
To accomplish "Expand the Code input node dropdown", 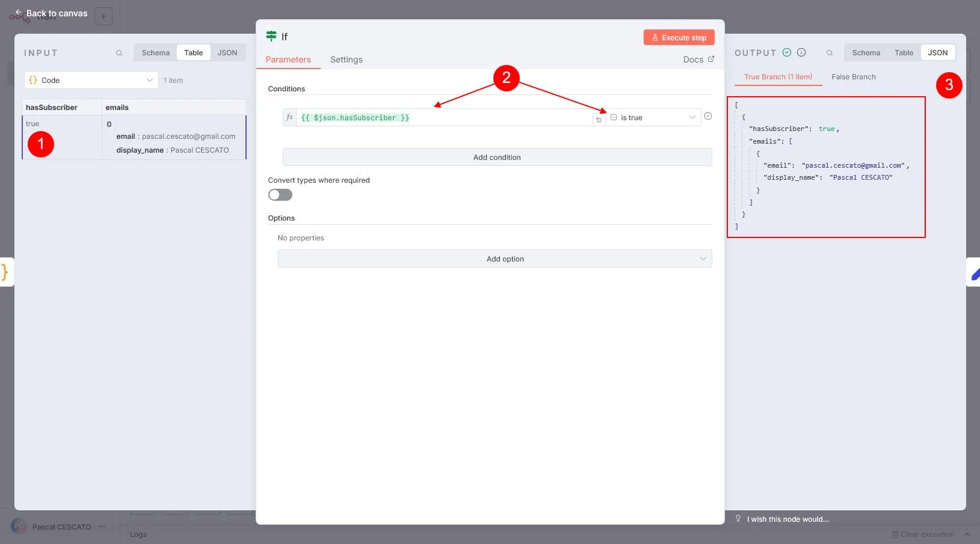I will pyautogui.click(x=91, y=80).
